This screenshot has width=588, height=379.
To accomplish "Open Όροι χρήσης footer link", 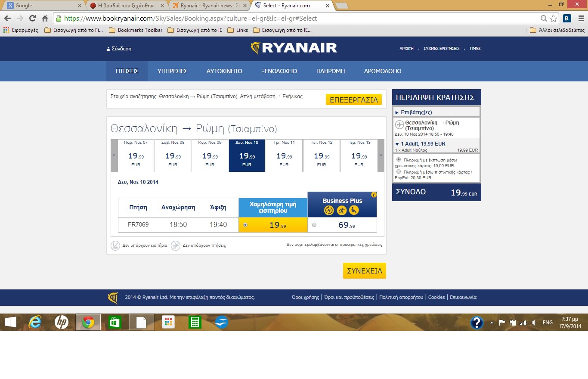I will coord(305,297).
